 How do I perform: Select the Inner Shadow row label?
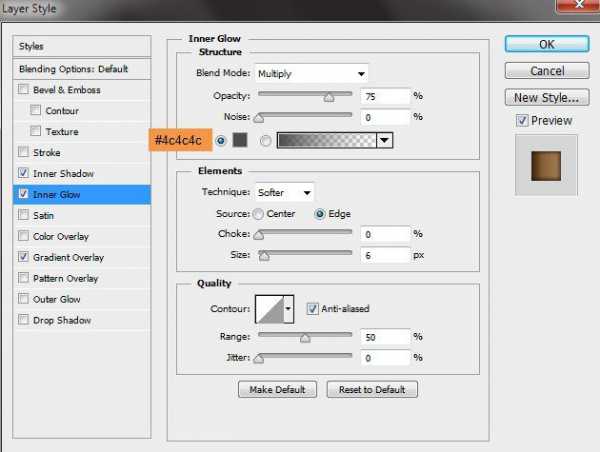(64, 173)
